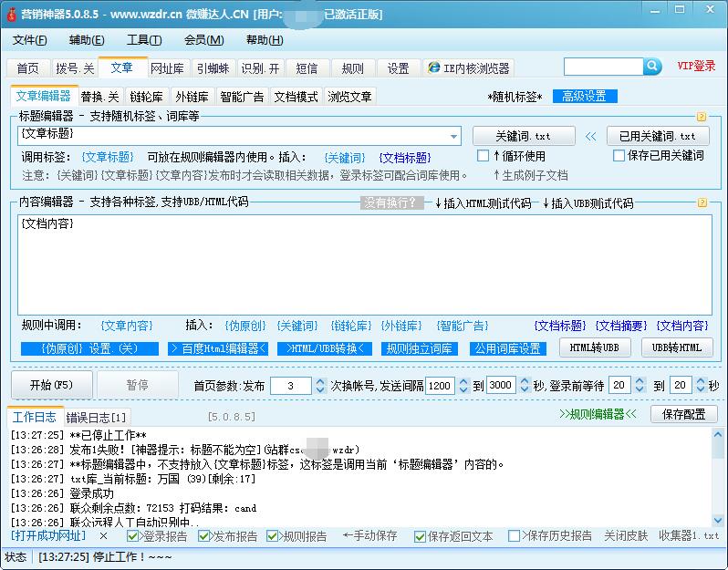Click the app logo in title bar

coord(11,15)
